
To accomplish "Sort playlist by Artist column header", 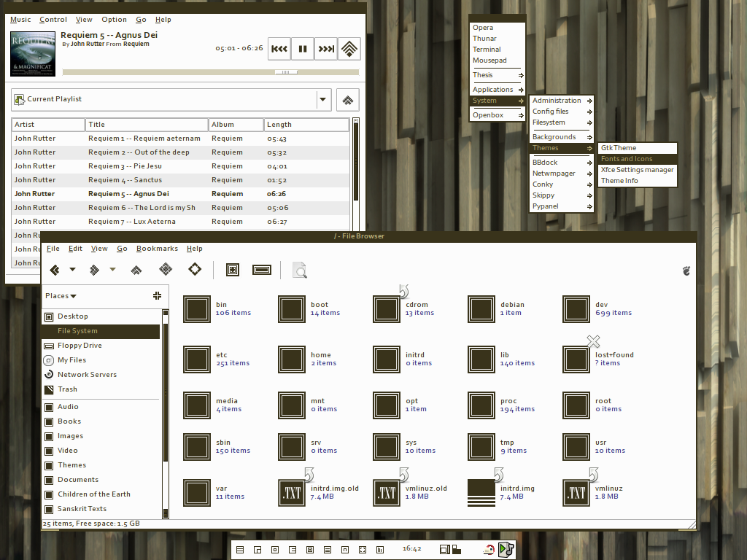I will click(48, 124).
